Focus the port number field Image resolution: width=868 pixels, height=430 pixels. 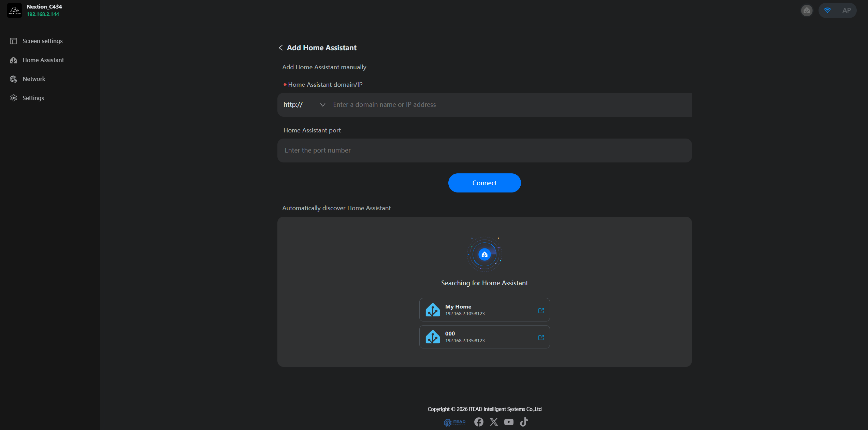click(484, 150)
